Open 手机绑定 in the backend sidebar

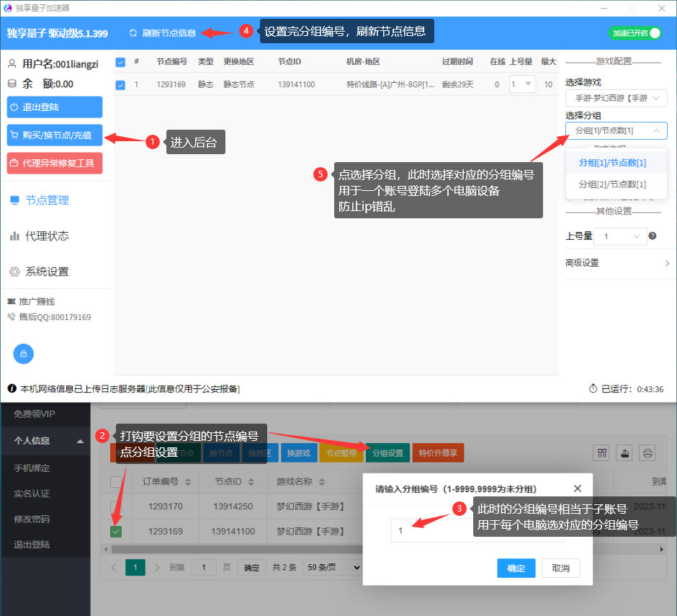32,468
